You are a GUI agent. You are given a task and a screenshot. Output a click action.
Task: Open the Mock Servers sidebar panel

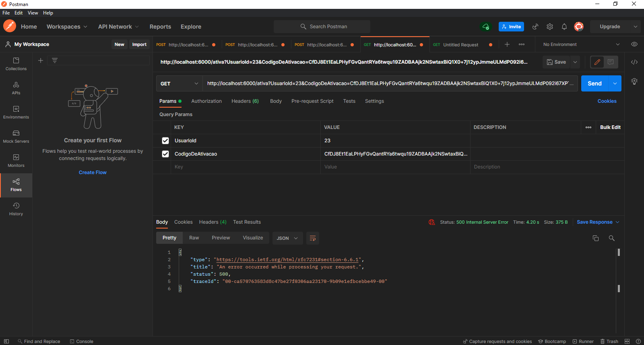coord(16,136)
